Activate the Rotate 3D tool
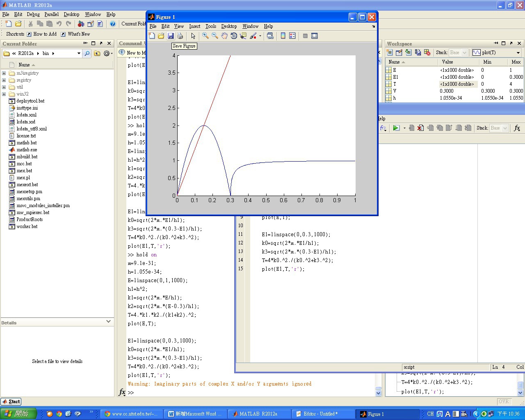The height and width of the screenshot is (420, 525). coord(234,36)
